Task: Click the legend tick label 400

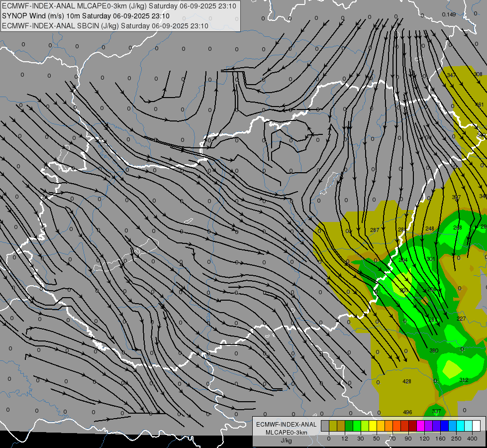Action: [472, 439]
